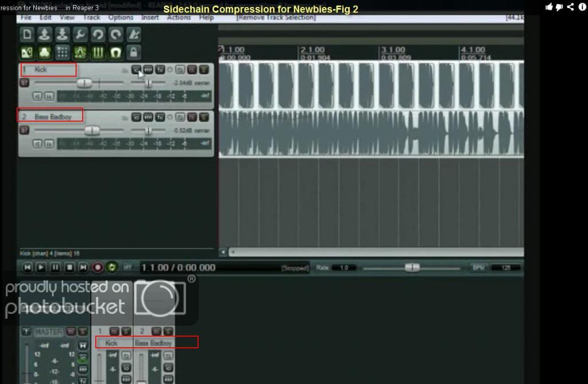This screenshot has width=588, height=384.
Task: Toggle the grid lines toolbar icon
Action: pos(98,52)
